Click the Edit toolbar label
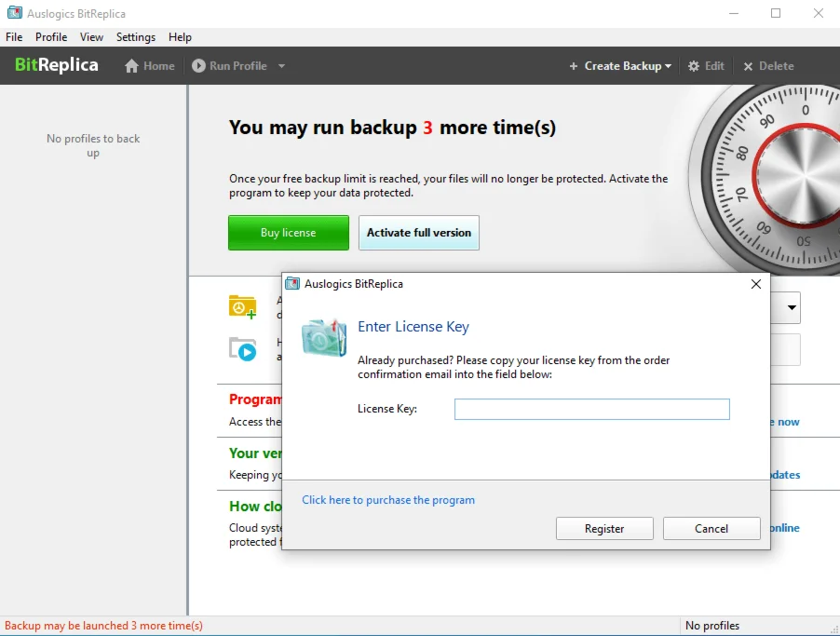 714,66
